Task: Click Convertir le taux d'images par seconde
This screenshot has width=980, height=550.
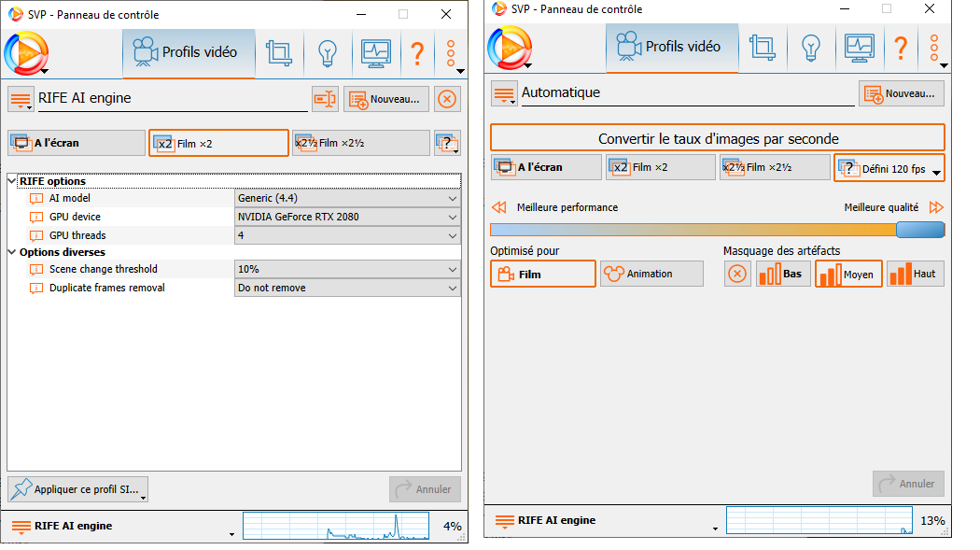Action: point(717,138)
